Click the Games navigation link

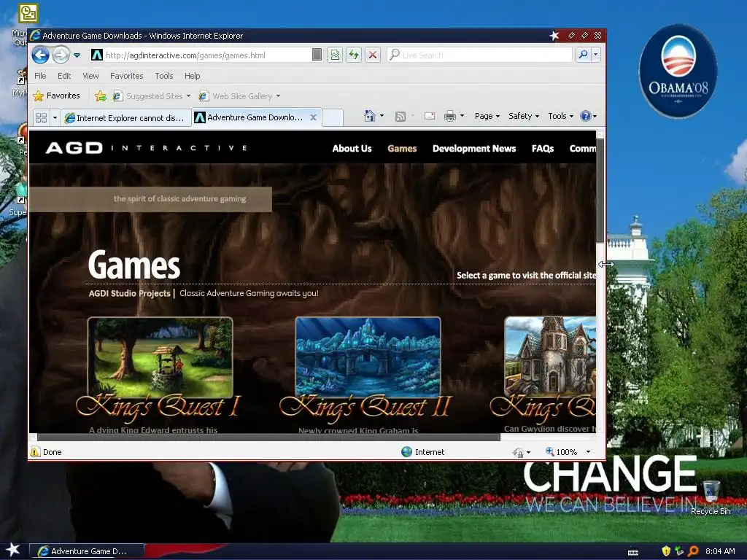402,149
